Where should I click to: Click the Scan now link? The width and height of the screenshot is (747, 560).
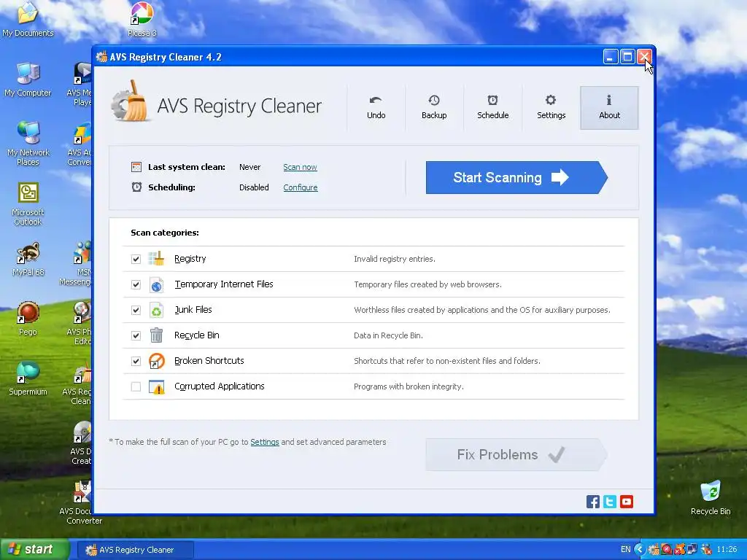[x=300, y=167]
